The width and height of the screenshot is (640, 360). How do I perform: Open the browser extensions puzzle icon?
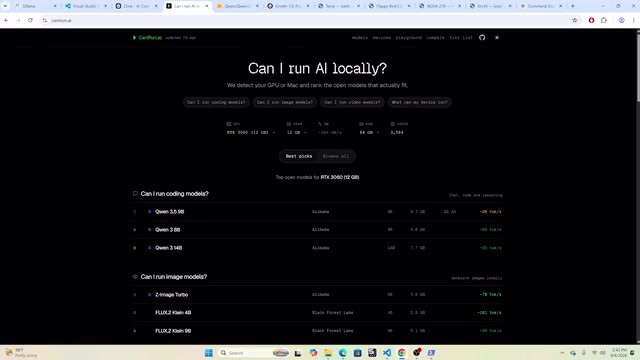pyautogui.click(x=604, y=20)
